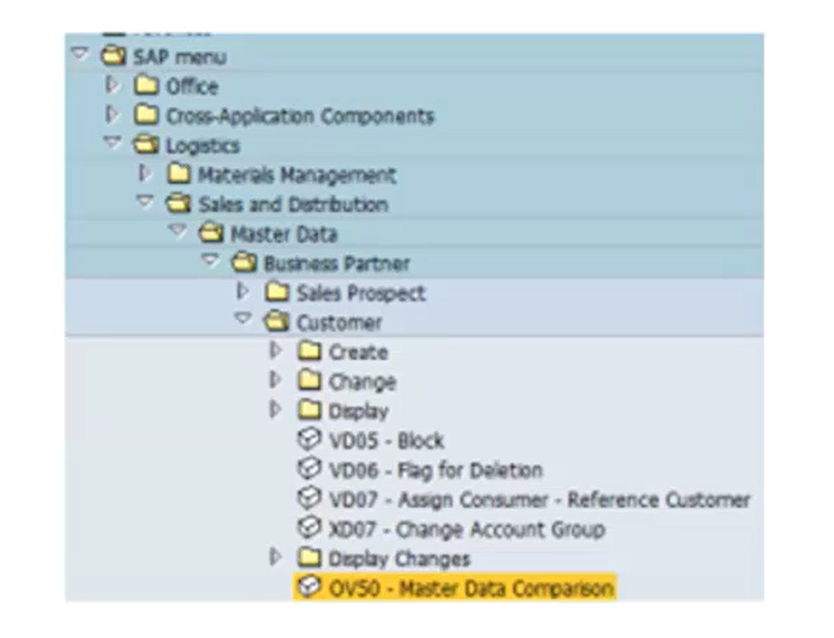Click the Create folder icon
This screenshot has height=638, width=834.
(x=310, y=351)
